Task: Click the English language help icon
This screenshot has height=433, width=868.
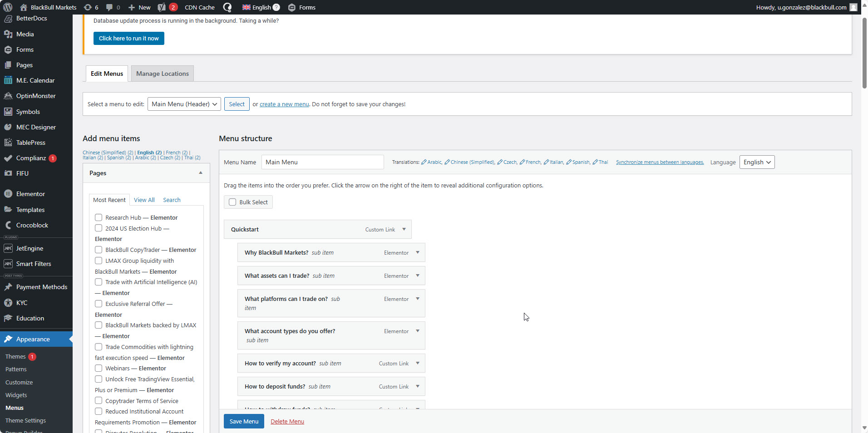Action: [276, 7]
